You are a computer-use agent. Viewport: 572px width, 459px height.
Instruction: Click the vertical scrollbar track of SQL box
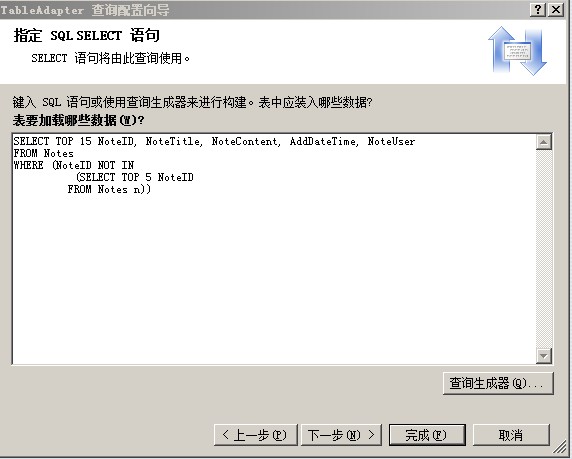pos(544,249)
